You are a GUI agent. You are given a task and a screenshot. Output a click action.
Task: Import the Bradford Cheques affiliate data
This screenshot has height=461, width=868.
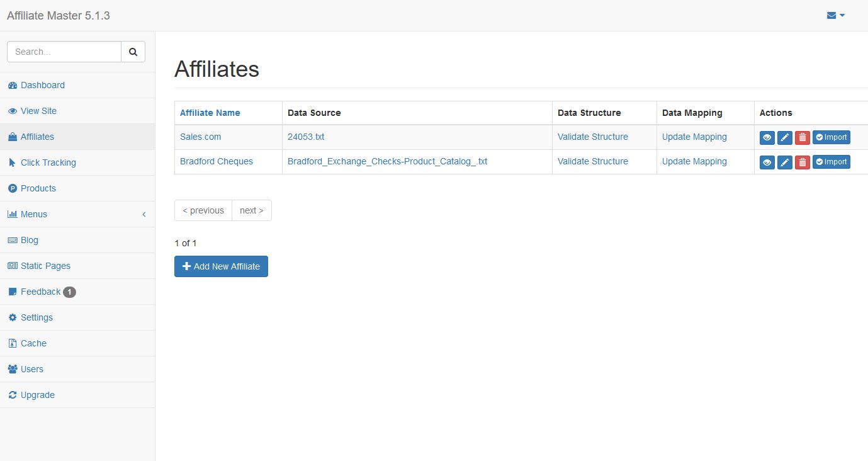(x=831, y=162)
